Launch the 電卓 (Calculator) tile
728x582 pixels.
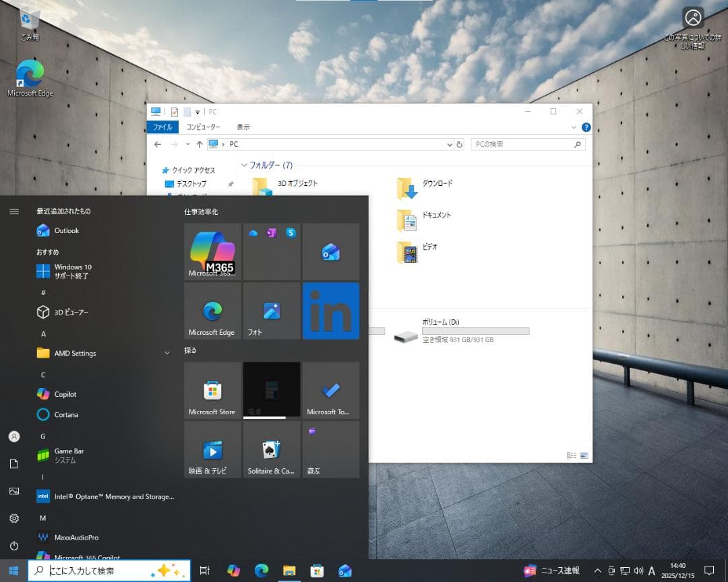[x=271, y=391]
